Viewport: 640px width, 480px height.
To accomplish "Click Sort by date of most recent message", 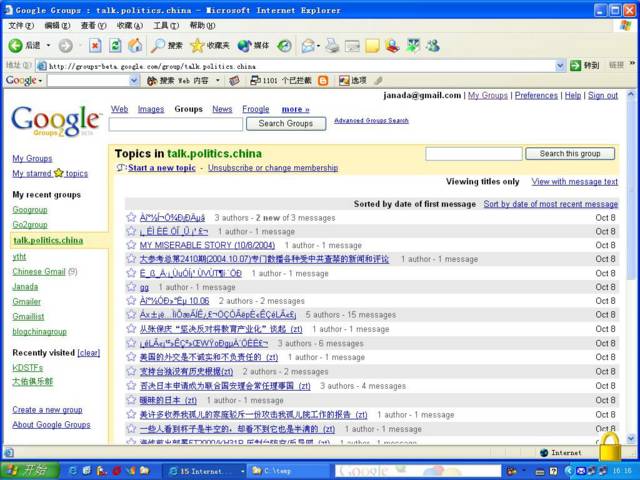I will tap(551, 204).
